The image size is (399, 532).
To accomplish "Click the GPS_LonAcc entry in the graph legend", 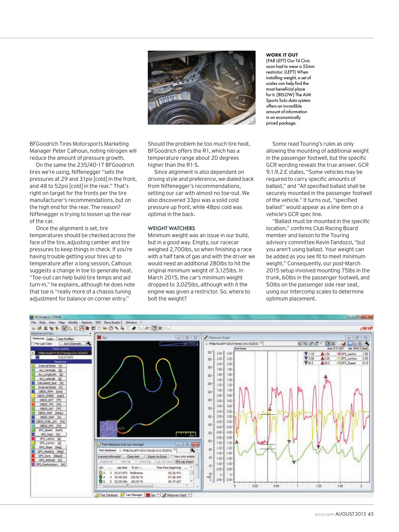I will coord(353,358).
